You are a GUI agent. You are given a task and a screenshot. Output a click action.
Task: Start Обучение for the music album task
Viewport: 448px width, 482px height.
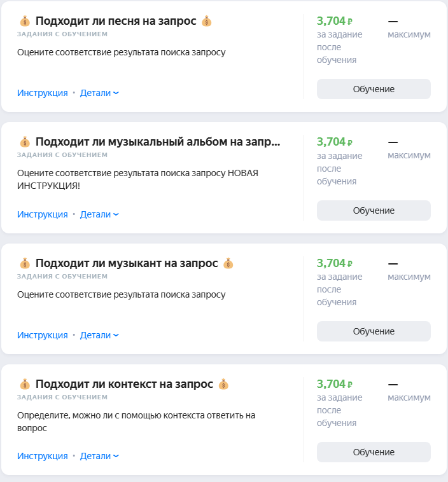click(374, 210)
